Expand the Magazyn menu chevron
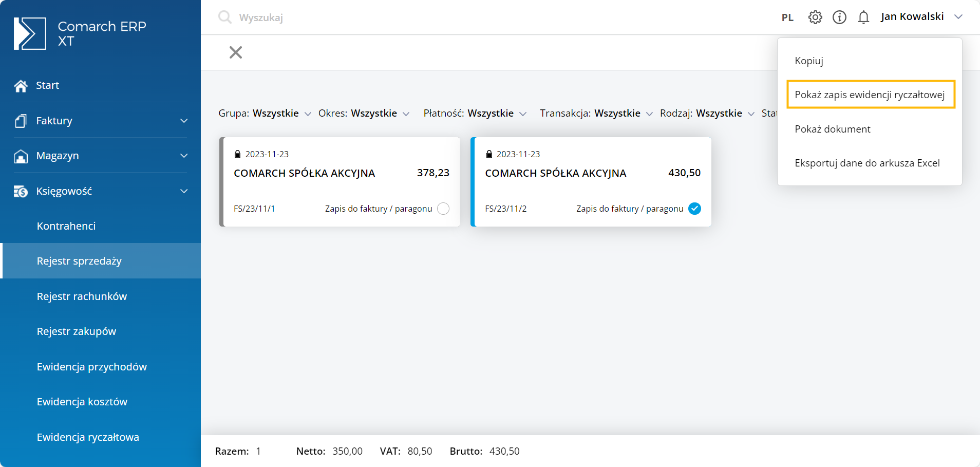This screenshot has height=467, width=980. 184,156
